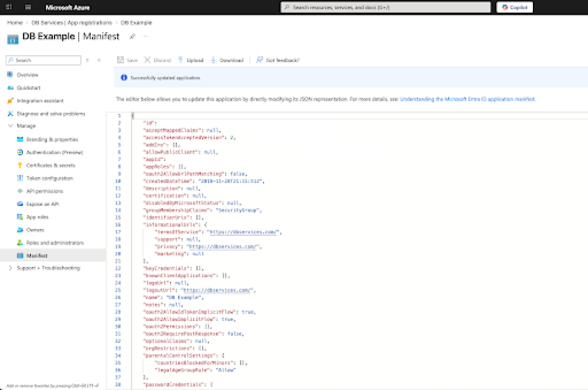
Task: Open the portal hamburger menu
Action: (x=28, y=7)
